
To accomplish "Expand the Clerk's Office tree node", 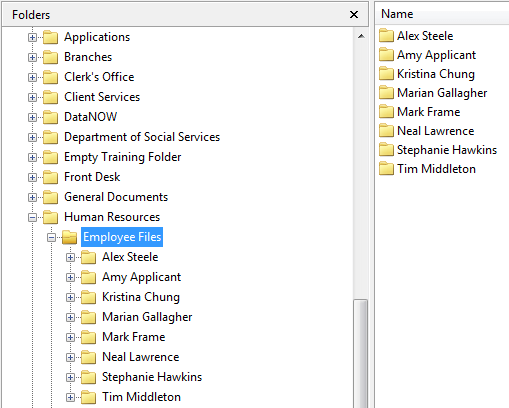I will pos(32,77).
